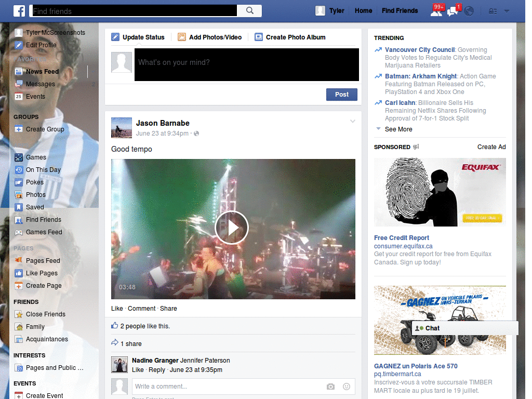Click Share under the video post

168,309
